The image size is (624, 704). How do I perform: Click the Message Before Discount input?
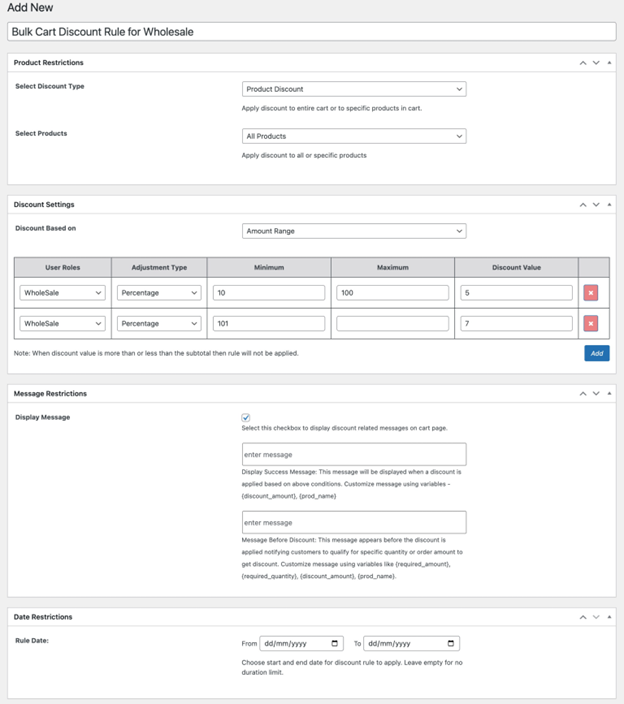354,522
